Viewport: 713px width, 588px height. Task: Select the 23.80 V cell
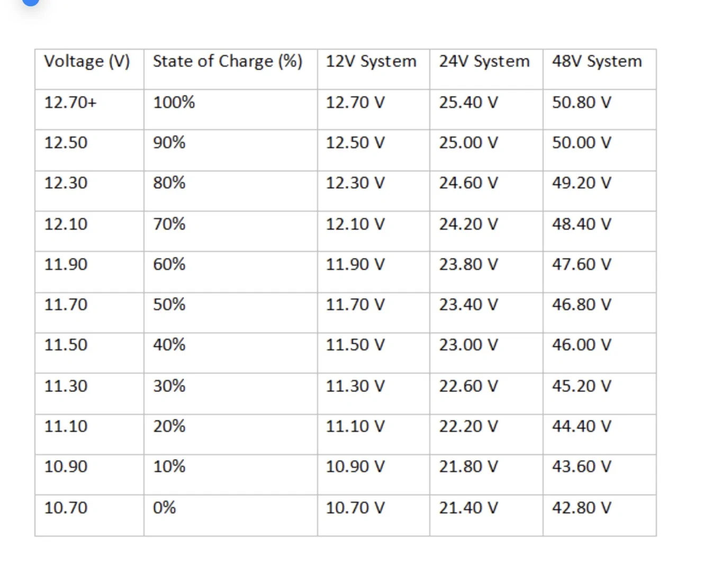pos(468,264)
